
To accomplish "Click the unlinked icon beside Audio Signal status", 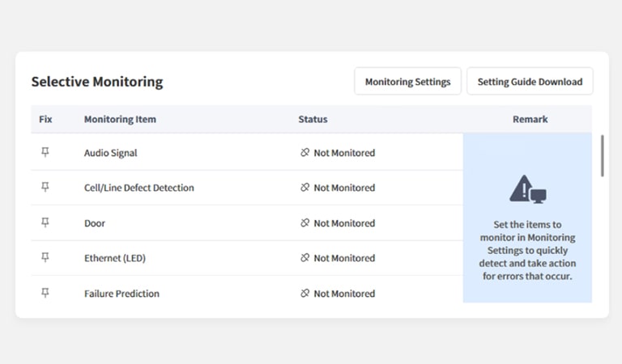I will [x=305, y=153].
